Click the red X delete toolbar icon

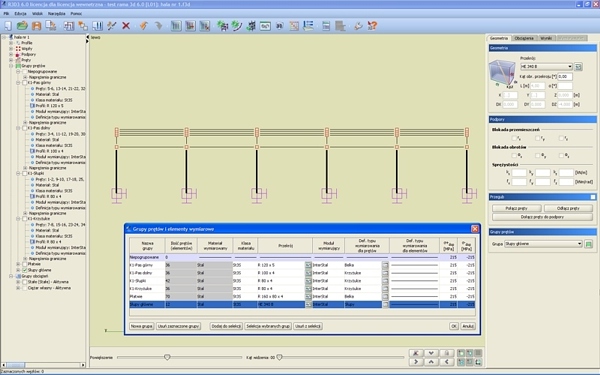(x=126, y=26)
